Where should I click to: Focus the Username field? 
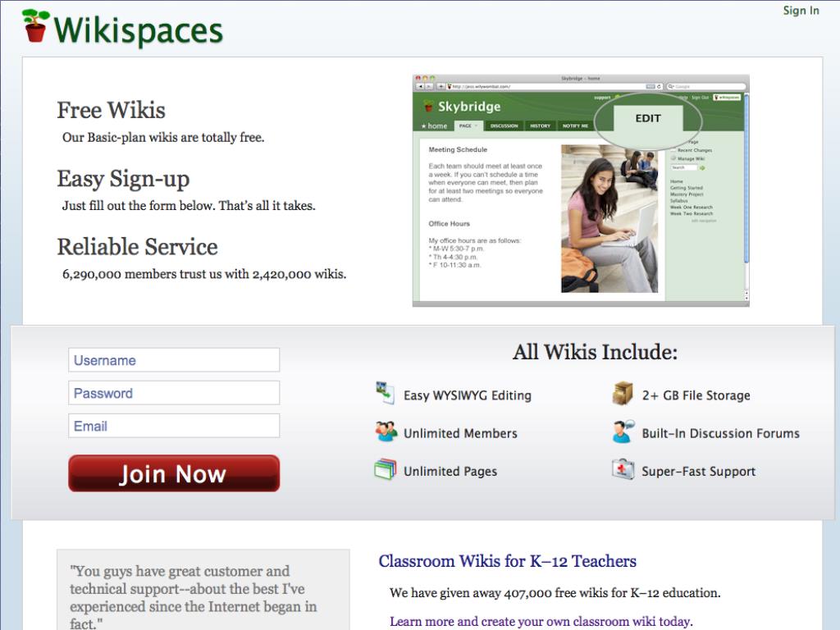click(174, 360)
